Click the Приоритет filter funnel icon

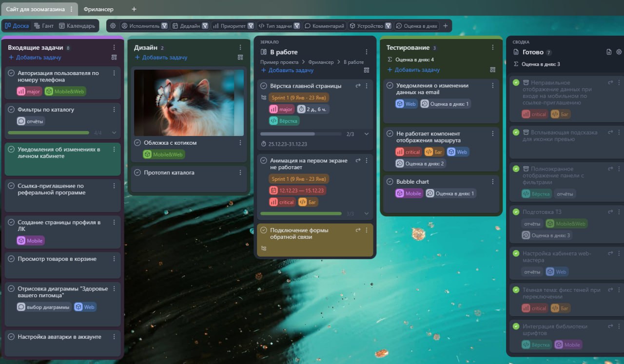point(251,26)
